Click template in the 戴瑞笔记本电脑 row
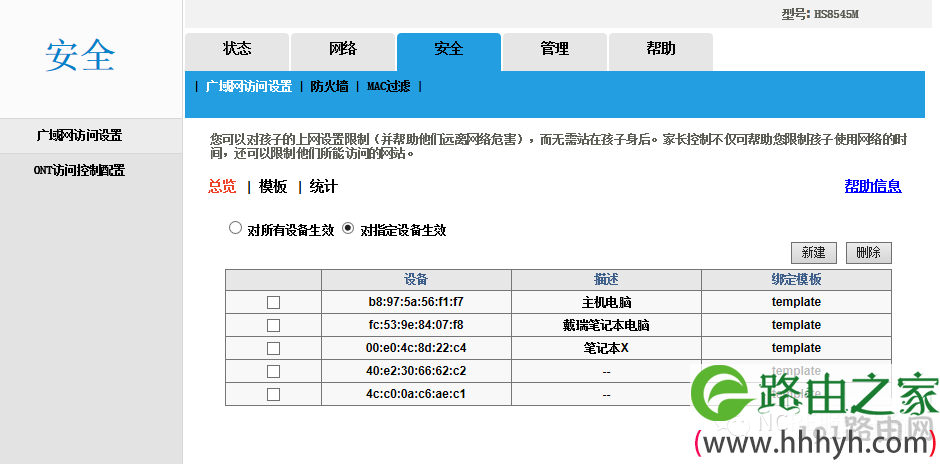The width and height of the screenshot is (940, 464). [796, 325]
